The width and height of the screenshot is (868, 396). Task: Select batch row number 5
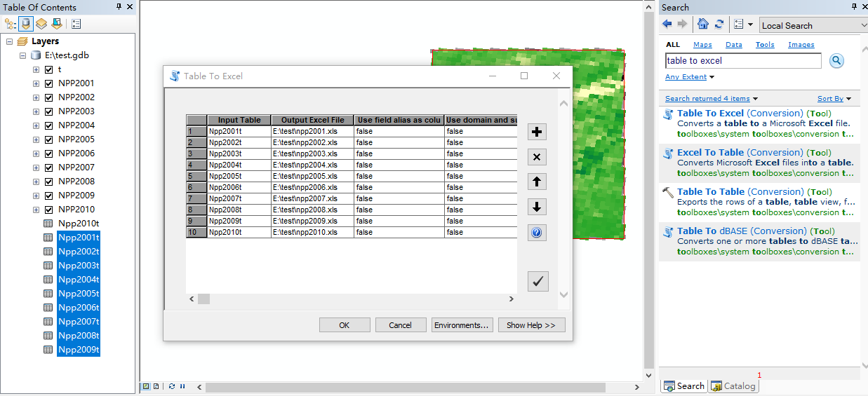coord(196,176)
